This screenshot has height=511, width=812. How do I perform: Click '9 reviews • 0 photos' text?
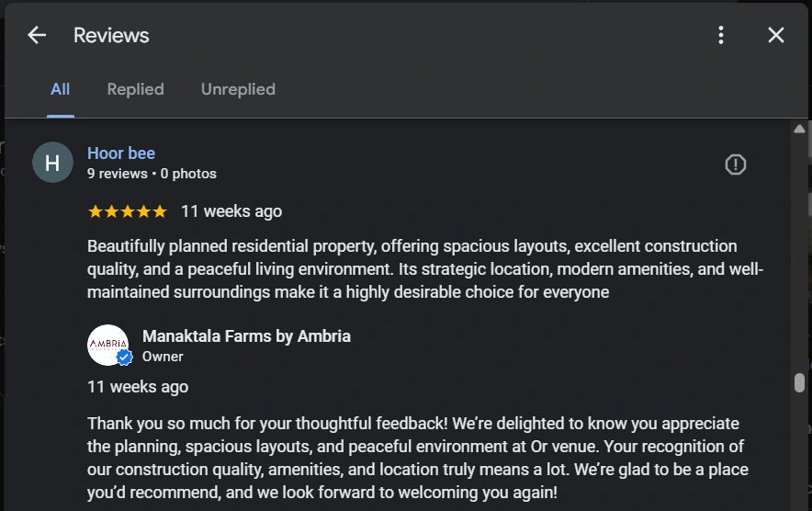[152, 174]
